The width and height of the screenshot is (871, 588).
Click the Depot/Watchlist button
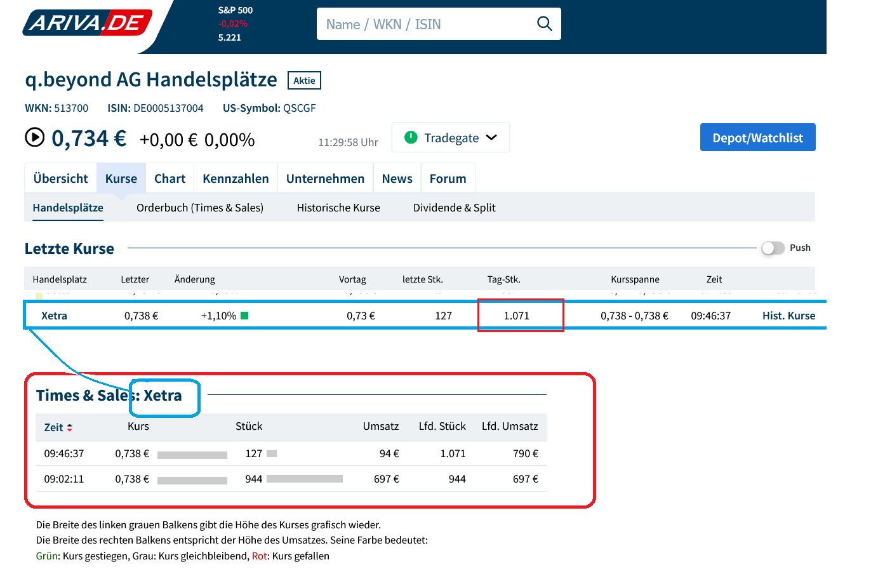tap(758, 138)
